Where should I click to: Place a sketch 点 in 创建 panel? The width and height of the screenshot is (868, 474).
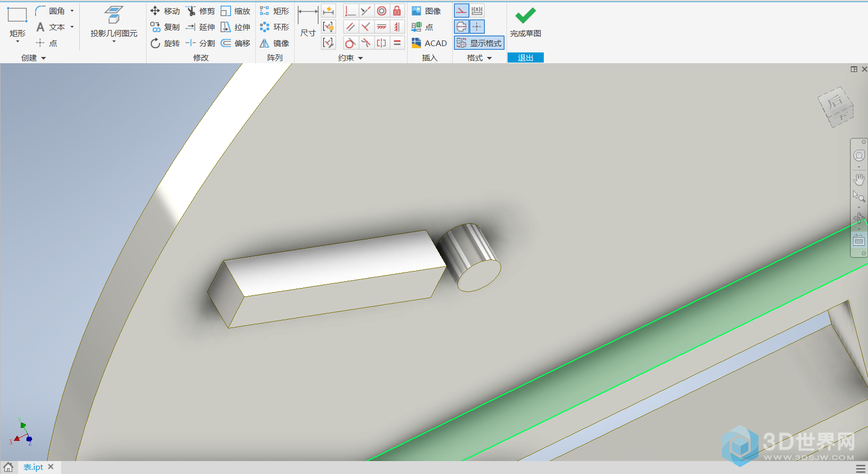click(47, 43)
